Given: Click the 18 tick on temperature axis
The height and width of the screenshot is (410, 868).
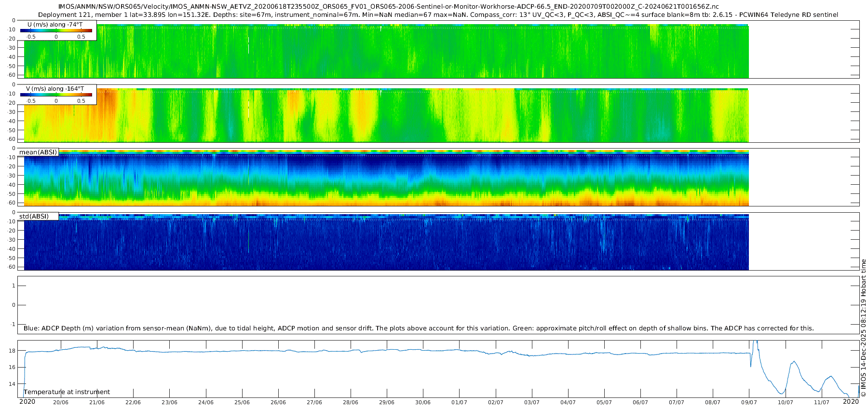Looking at the screenshot, I should pos(13,351).
